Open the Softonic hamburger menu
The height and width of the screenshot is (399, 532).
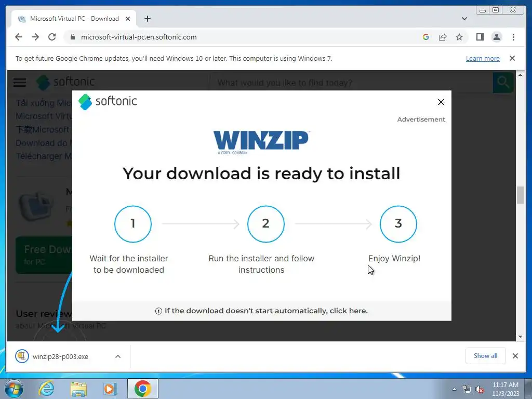[20, 83]
